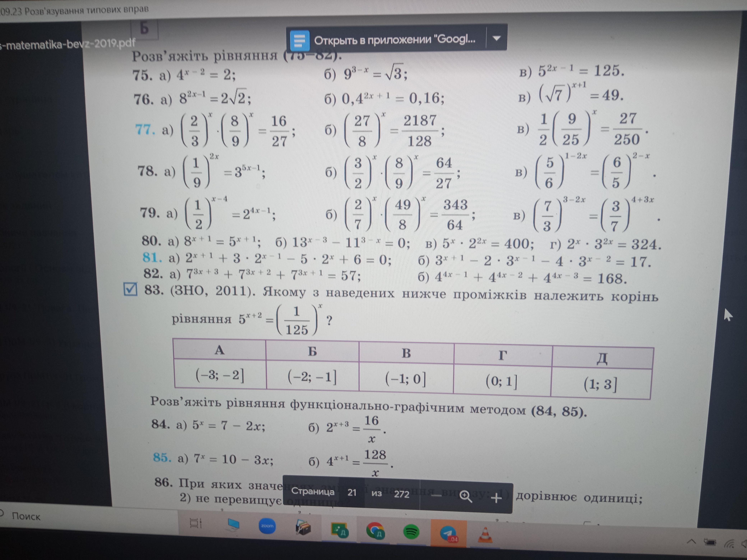Viewport: 747px width, 560px height.
Task: Click the magnifier zoom reset icon
Action: pyautogui.click(x=466, y=496)
